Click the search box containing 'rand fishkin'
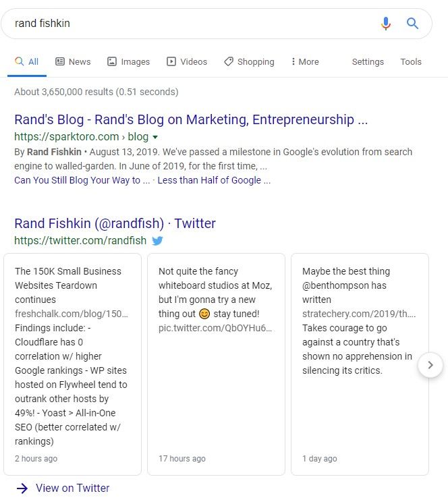This screenshot has height=504, width=448. pyautogui.click(x=193, y=24)
